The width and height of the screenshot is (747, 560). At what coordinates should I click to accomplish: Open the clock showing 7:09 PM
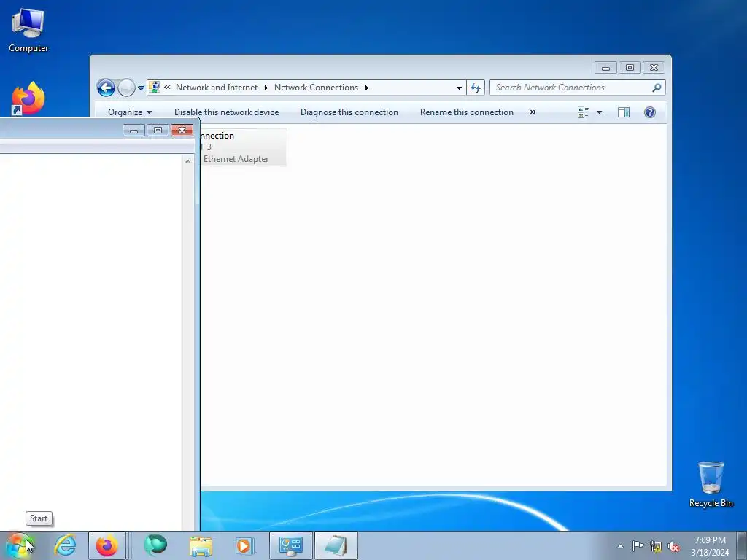point(710,546)
